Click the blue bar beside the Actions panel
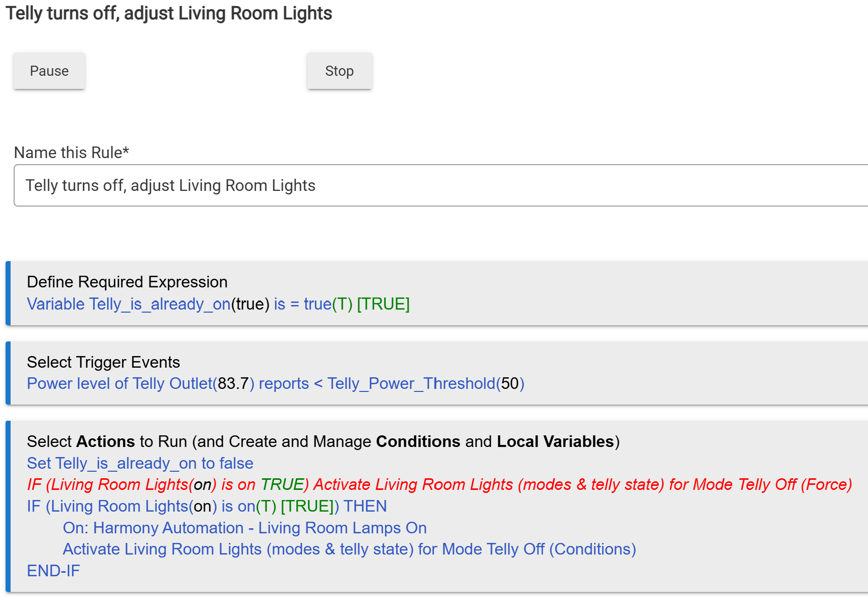 8,506
